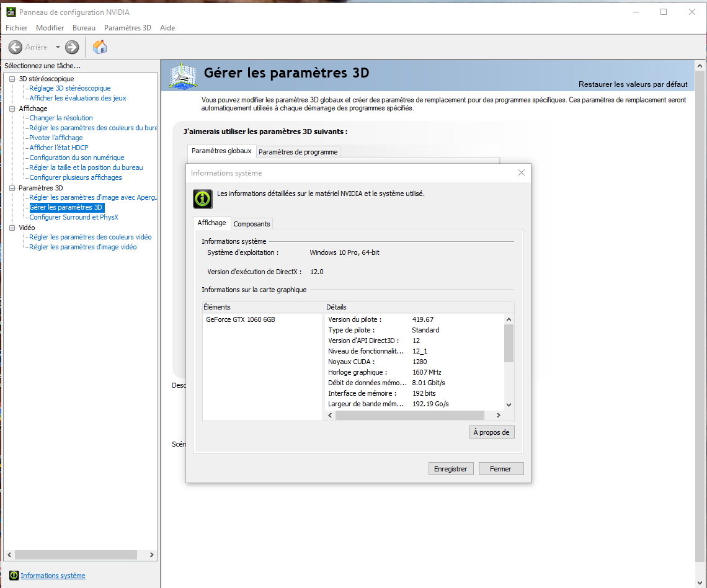Click the Informations système icon at bottom left

pyautogui.click(x=14, y=576)
